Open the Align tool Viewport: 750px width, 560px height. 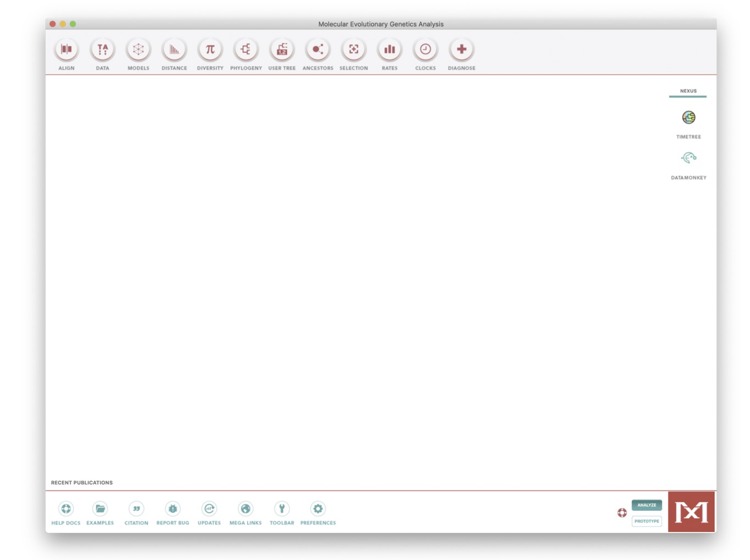66,50
